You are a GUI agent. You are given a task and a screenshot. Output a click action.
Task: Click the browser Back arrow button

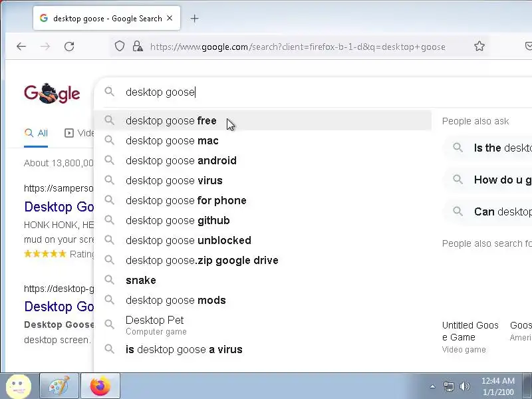(x=21, y=47)
